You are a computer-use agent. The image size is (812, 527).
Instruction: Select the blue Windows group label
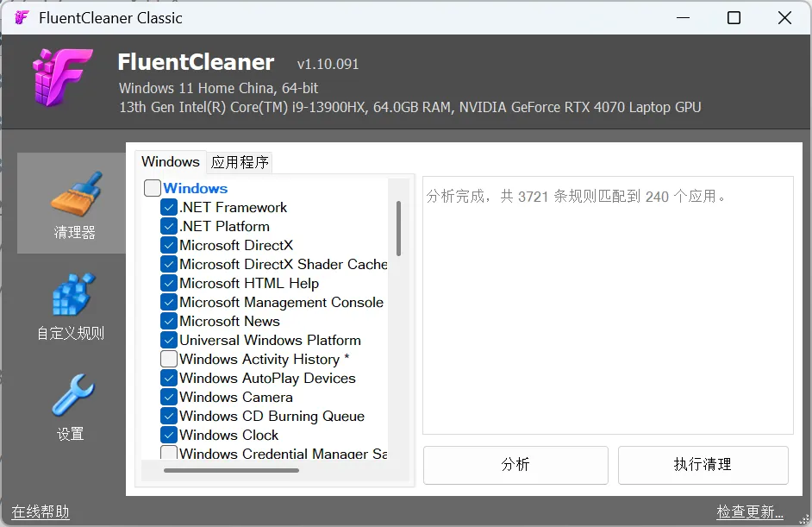click(x=195, y=188)
